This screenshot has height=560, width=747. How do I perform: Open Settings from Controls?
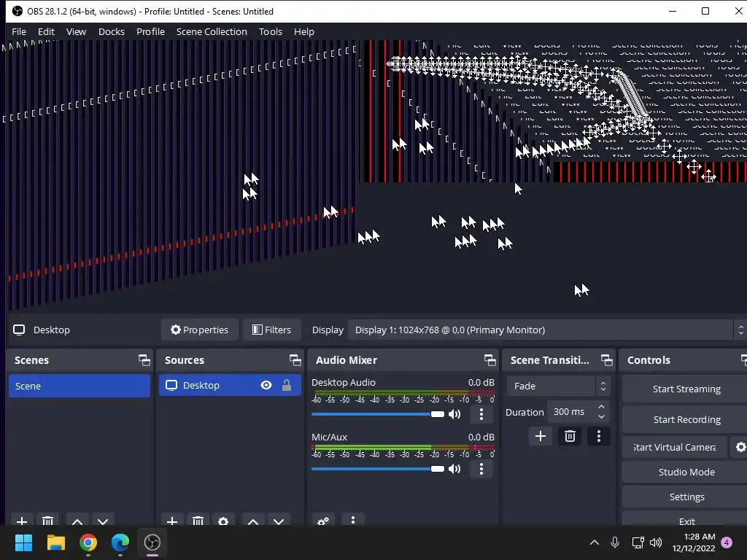click(686, 497)
